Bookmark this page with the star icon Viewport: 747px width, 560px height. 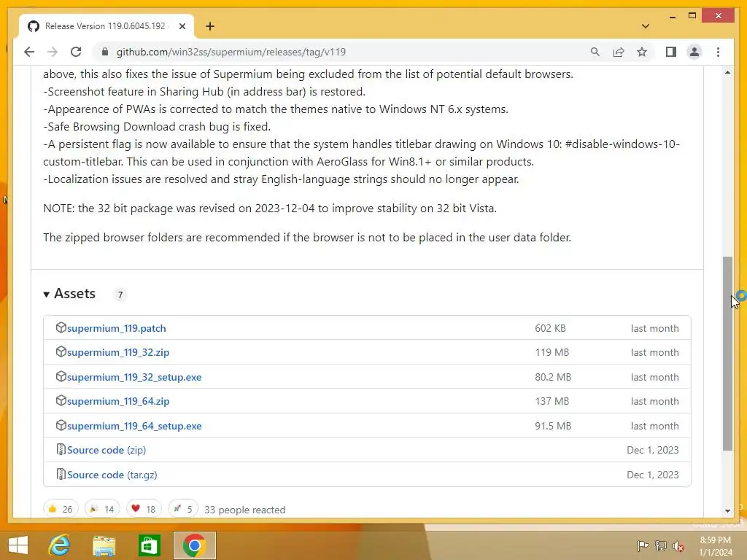(x=642, y=52)
